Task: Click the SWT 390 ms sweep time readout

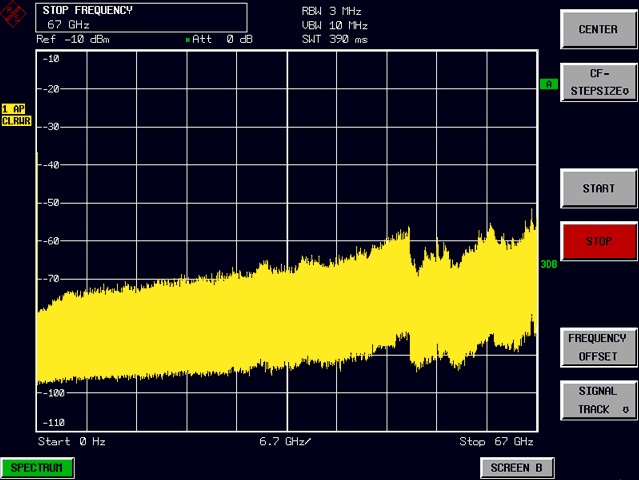Action: click(334, 39)
